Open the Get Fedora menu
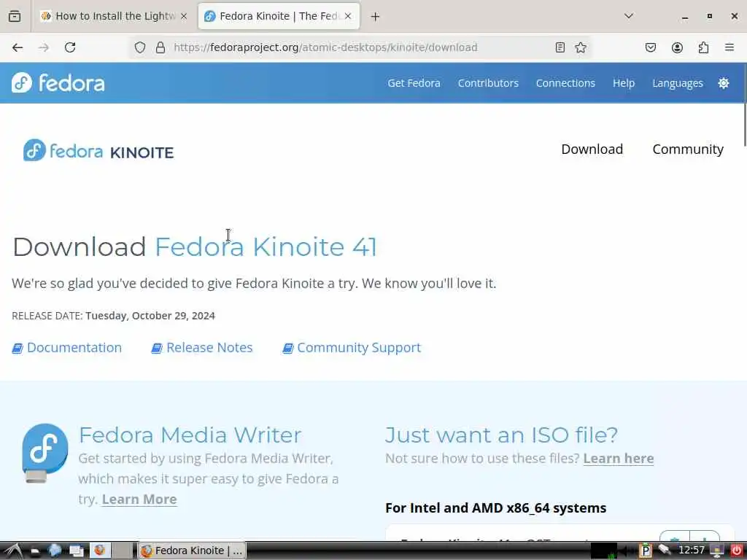Image resolution: width=747 pixels, height=560 pixels. [x=414, y=83]
